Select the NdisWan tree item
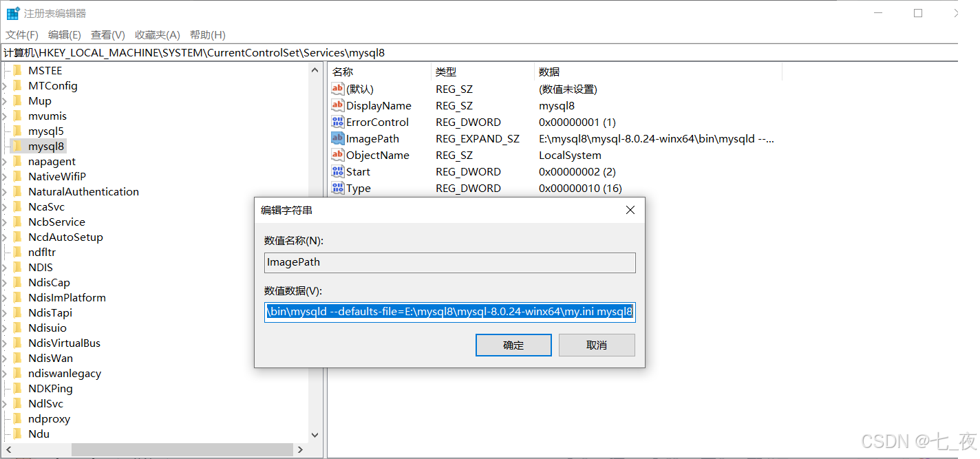 (50, 358)
